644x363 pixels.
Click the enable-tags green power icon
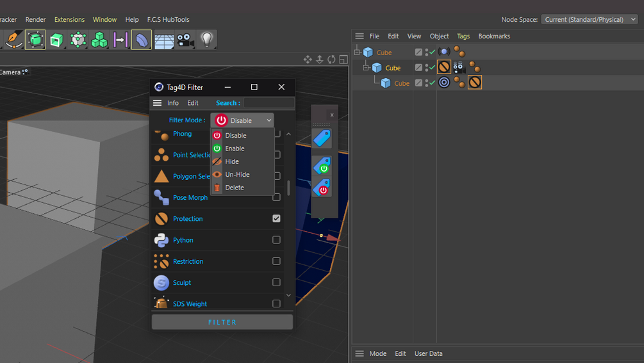tap(322, 166)
